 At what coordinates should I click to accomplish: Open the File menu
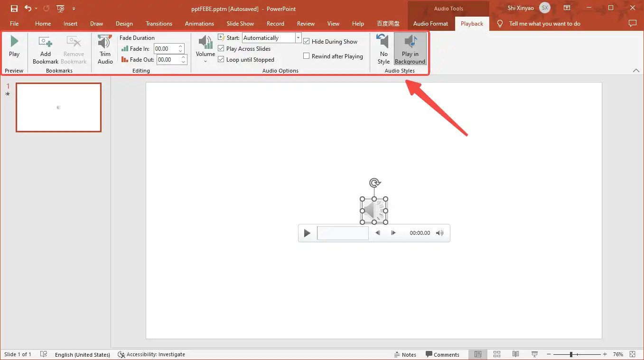(14, 24)
